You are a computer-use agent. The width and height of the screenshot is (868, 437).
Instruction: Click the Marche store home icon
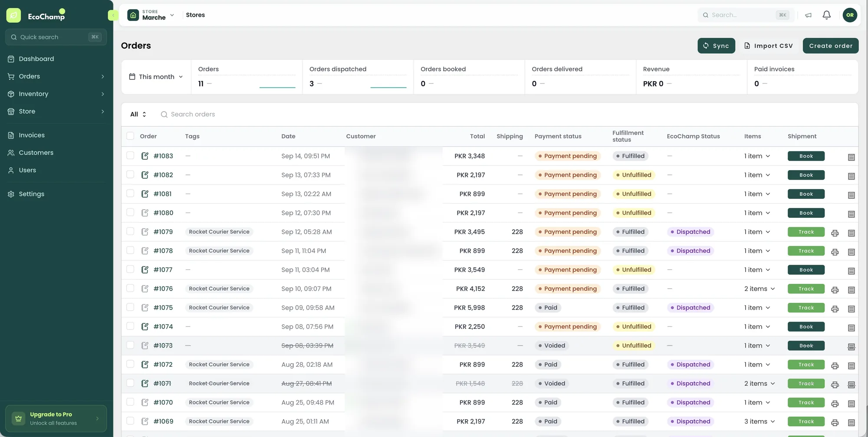[133, 15]
